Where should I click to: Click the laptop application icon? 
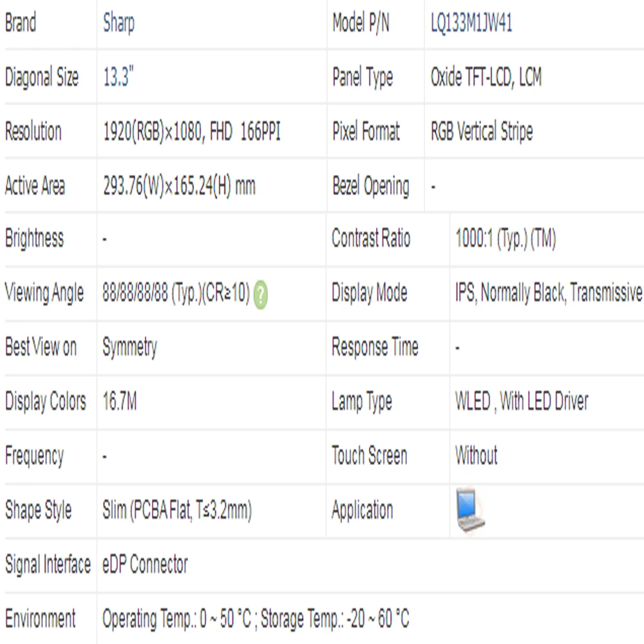pos(470,511)
